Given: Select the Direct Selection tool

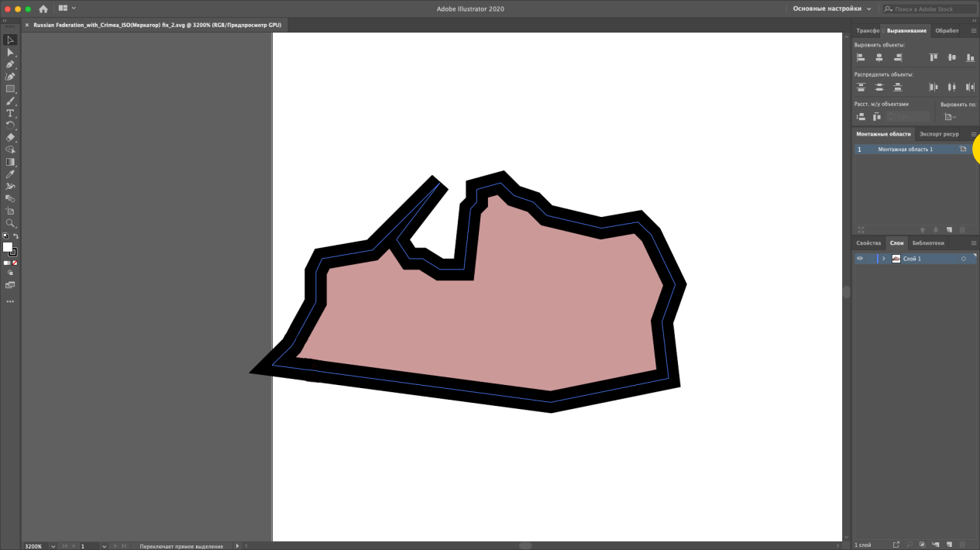Looking at the screenshot, I should point(10,52).
